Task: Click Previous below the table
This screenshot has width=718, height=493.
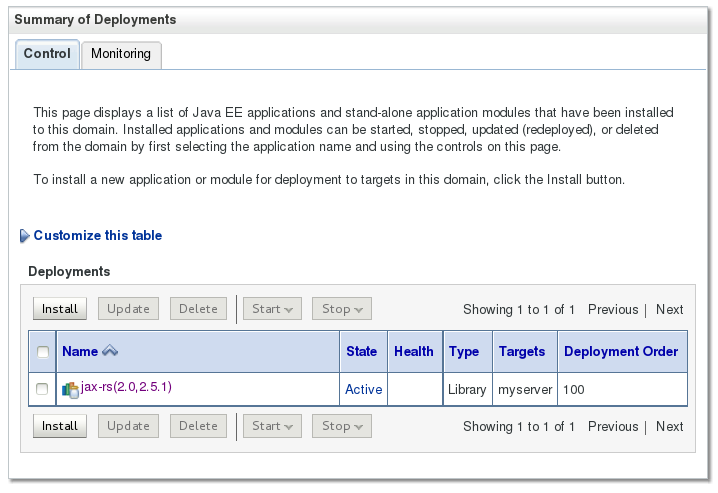Action: point(612,426)
